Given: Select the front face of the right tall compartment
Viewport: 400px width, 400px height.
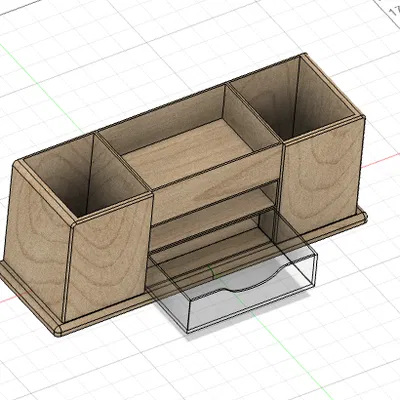Looking at the screenshot, I should (x=322, y=177).
